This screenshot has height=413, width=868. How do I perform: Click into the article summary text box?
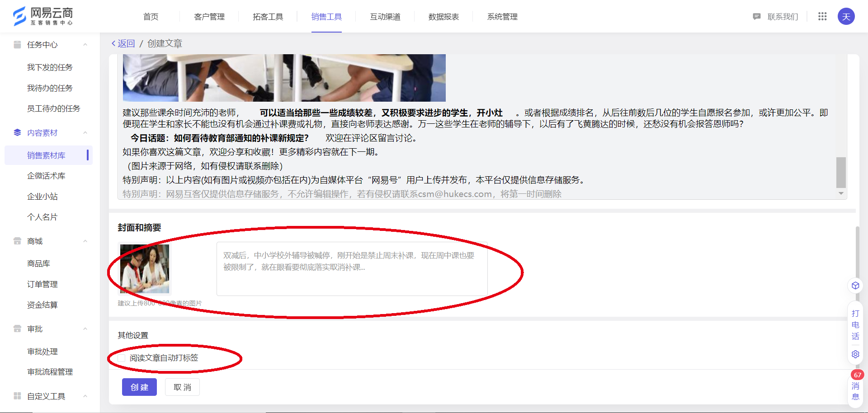(x=352, y=269)
